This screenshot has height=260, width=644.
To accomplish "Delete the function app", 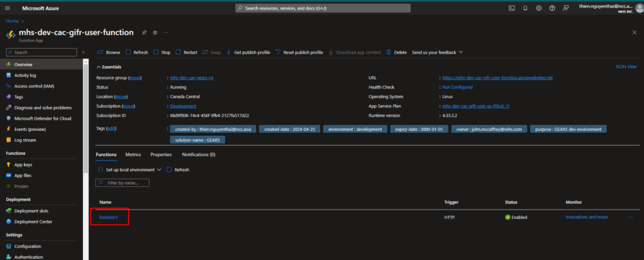I will [x=396, y=52].
